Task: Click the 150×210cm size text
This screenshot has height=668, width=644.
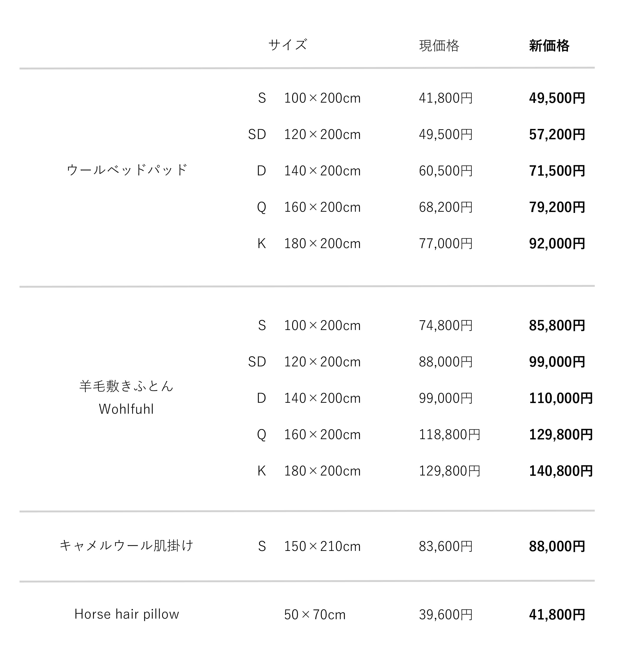Action: coord(322,546)
